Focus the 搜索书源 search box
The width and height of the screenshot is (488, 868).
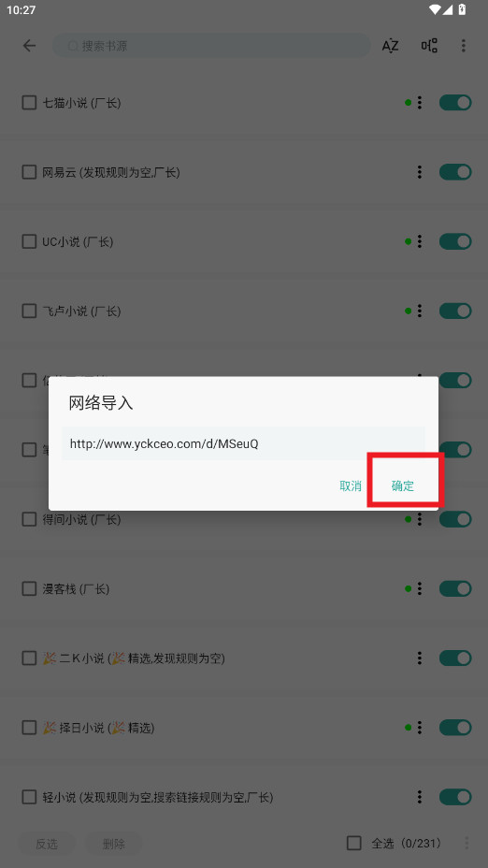tap(211, 46)
